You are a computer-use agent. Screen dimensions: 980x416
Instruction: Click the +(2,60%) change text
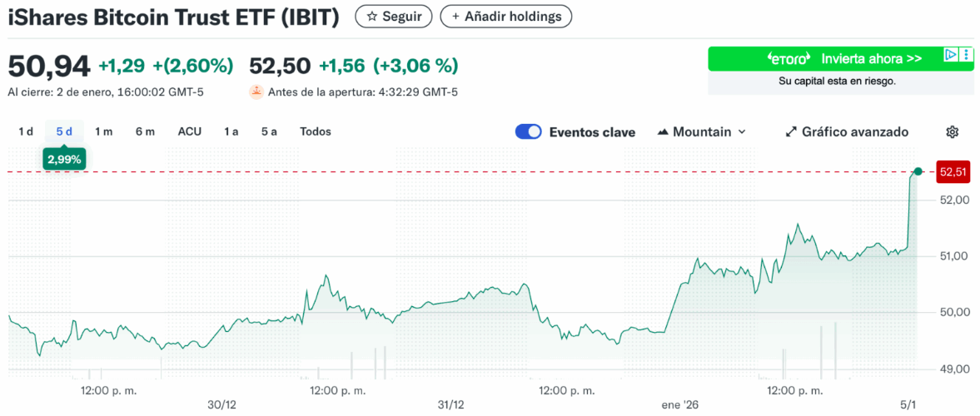193,66
